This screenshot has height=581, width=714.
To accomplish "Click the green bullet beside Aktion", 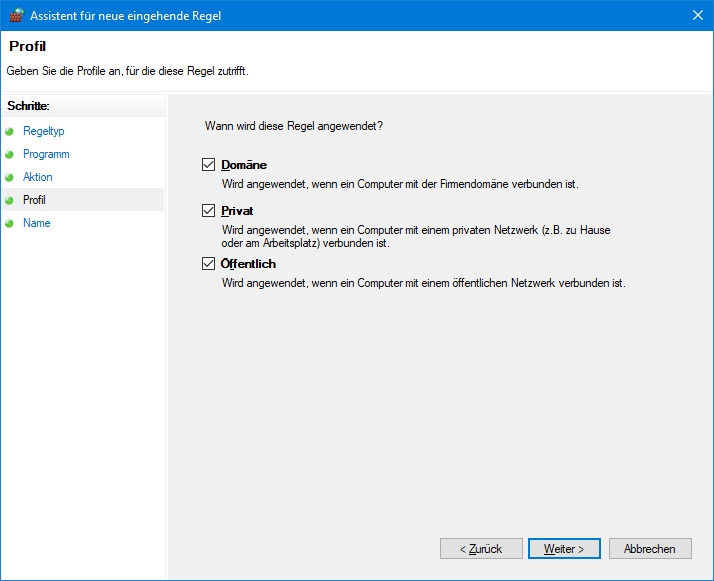I will click(x=9, y=177).
